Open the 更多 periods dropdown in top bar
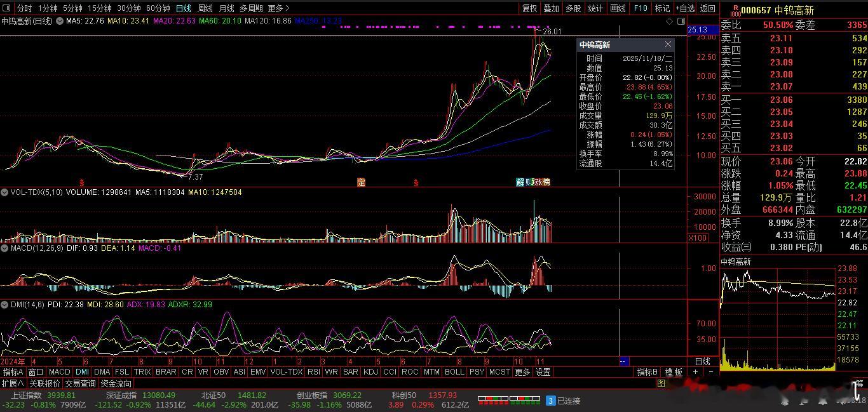This screenshot has height=412, width=868. [279, 8]
